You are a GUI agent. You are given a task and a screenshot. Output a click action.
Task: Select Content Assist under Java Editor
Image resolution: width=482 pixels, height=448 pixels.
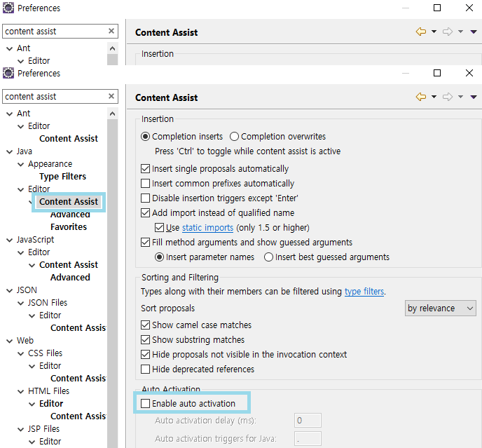click(69, 201)
